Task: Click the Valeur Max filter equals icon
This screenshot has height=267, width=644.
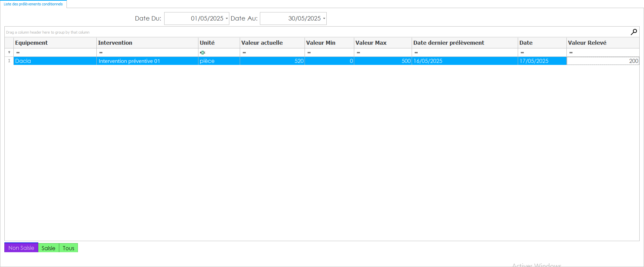Action: (359, 52)
